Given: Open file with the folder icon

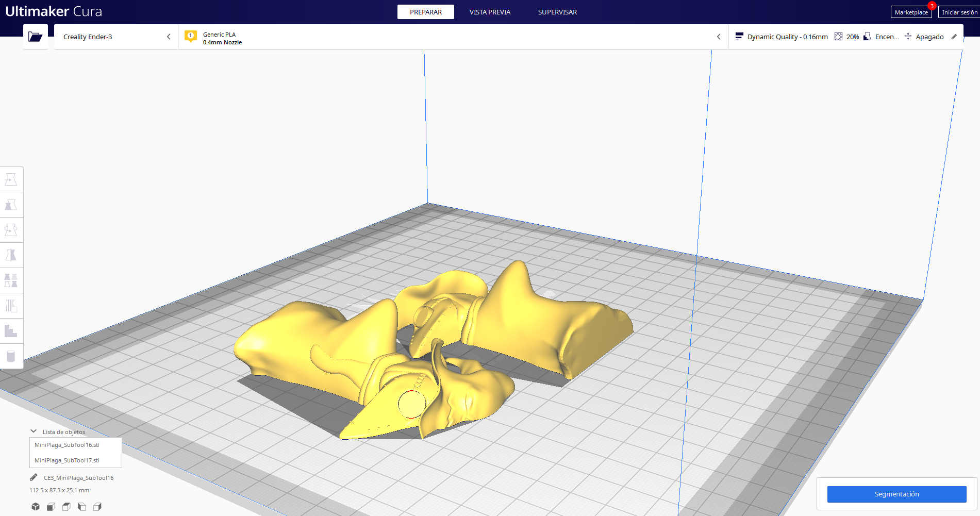Looking at the screenshot, I should click(36, 37).
